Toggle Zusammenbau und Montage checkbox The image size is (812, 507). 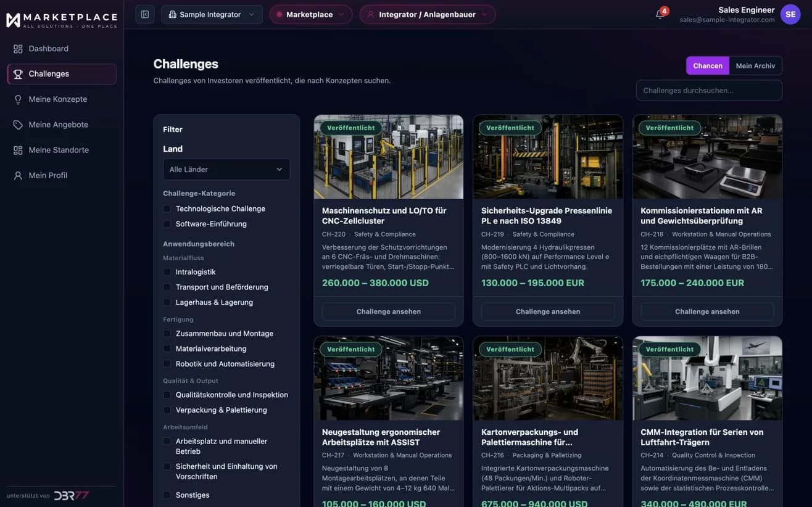point(167,334)
